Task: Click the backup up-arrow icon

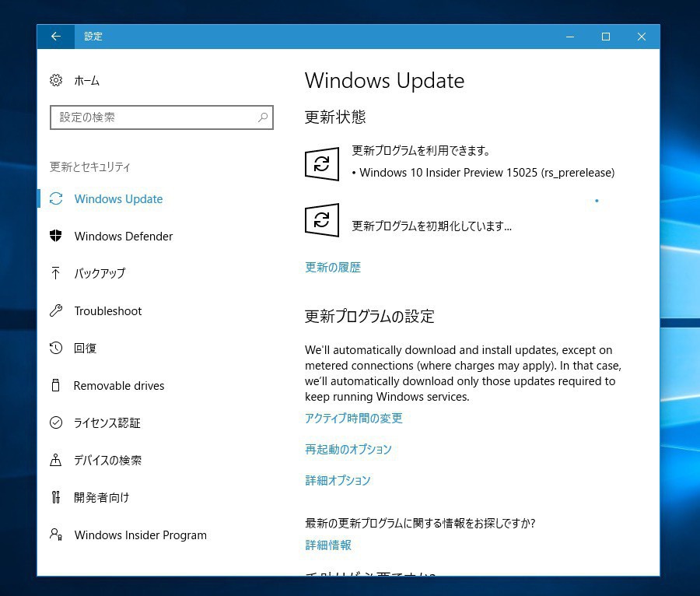Action: (x=55, y=273)
